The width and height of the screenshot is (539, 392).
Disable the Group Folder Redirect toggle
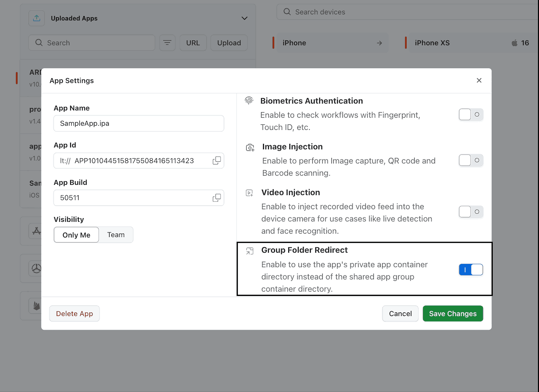[471, 270]
